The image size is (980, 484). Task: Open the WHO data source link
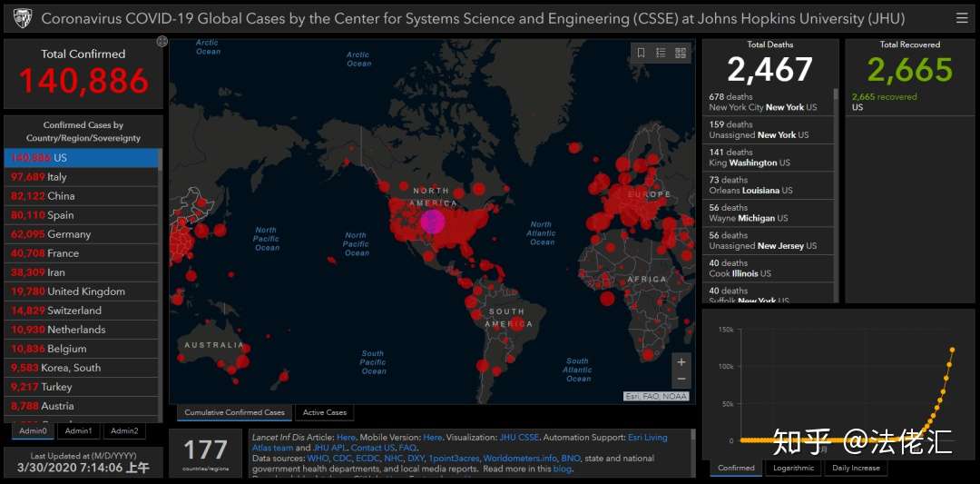click(x=318, y=459)
